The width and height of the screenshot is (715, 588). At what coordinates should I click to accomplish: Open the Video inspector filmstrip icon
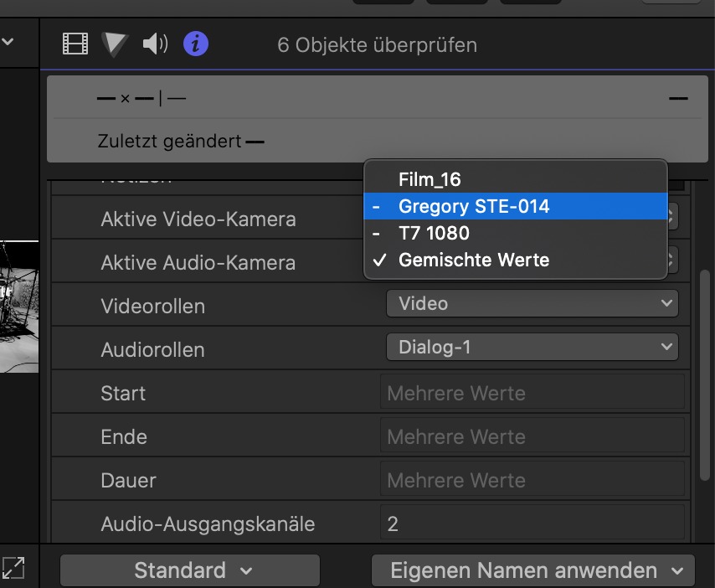click(75, 44)
